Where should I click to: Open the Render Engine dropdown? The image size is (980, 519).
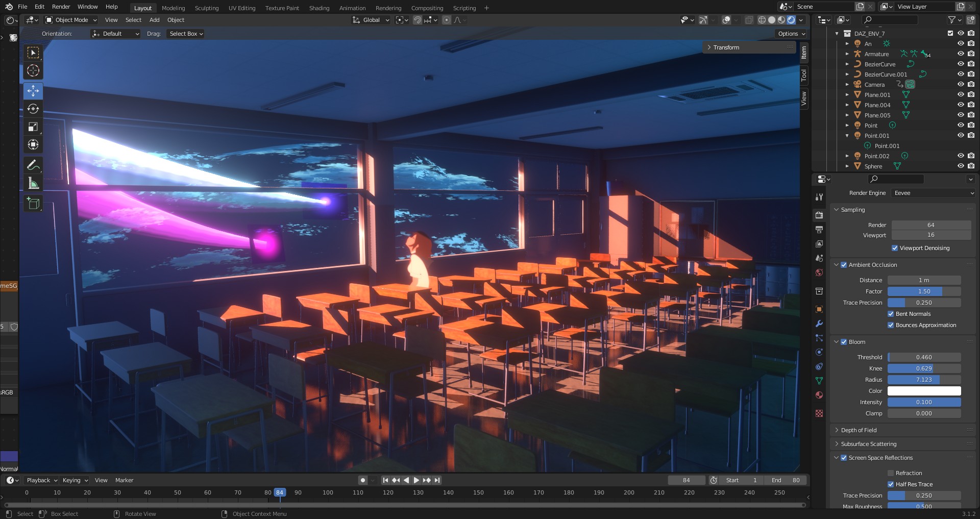pyautogui.click(x=934, y=193)
